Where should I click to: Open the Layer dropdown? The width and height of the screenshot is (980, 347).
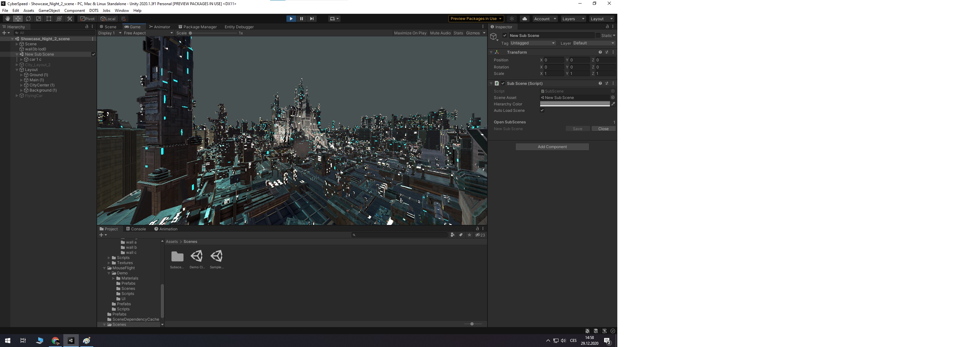594,43
